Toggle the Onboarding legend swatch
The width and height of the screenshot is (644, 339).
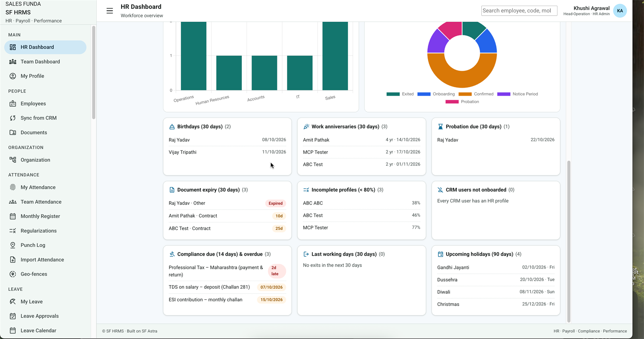424,94
